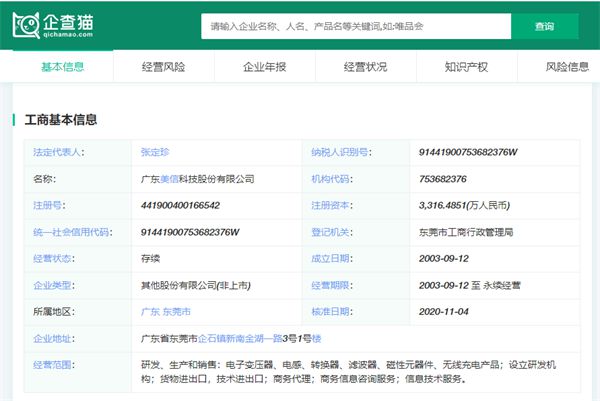This screenshot has width=600, height=401.
Task: Open the 企石镇新南金湖一路 address link
Action: (240, 338)
